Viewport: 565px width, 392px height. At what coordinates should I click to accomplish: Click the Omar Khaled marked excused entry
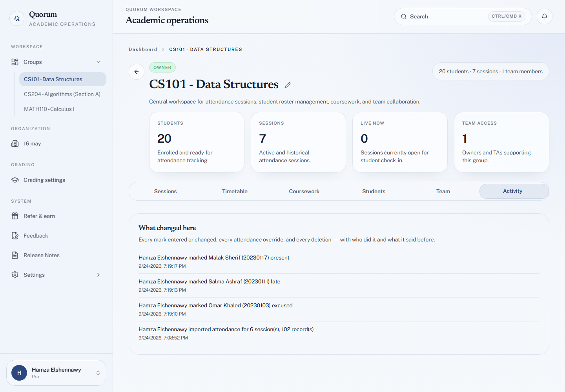click(x=339, y=309)
